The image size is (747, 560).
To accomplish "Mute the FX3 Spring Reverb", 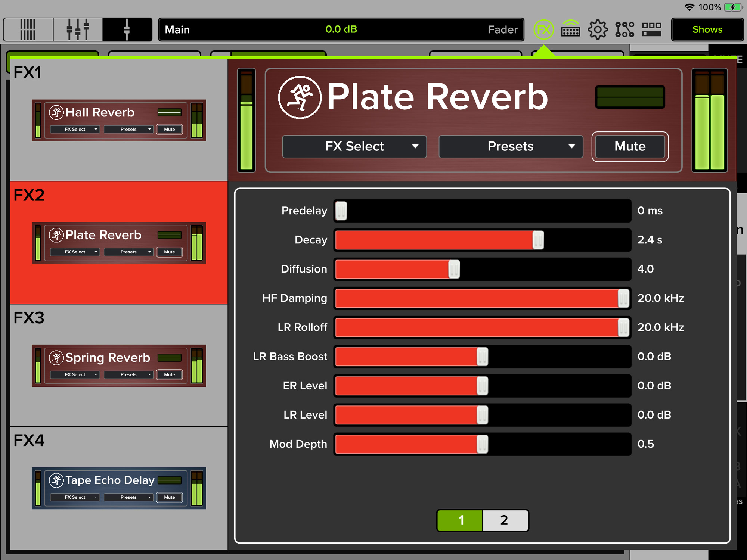I will pos(170,374).
